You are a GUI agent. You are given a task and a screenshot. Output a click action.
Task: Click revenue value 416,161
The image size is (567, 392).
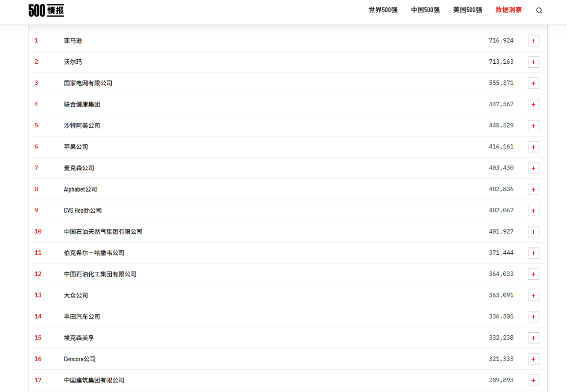click(x=501, y=147)
